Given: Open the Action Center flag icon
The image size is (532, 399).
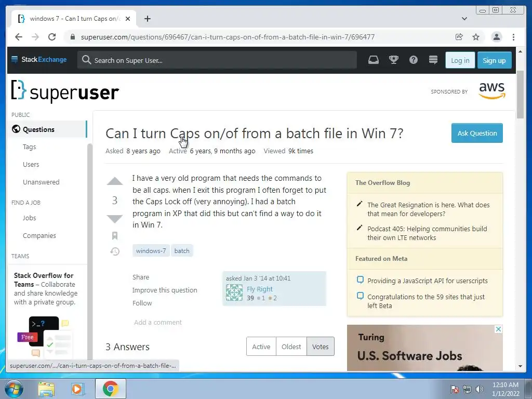Looking at the screenshot, I should point(454,389).
